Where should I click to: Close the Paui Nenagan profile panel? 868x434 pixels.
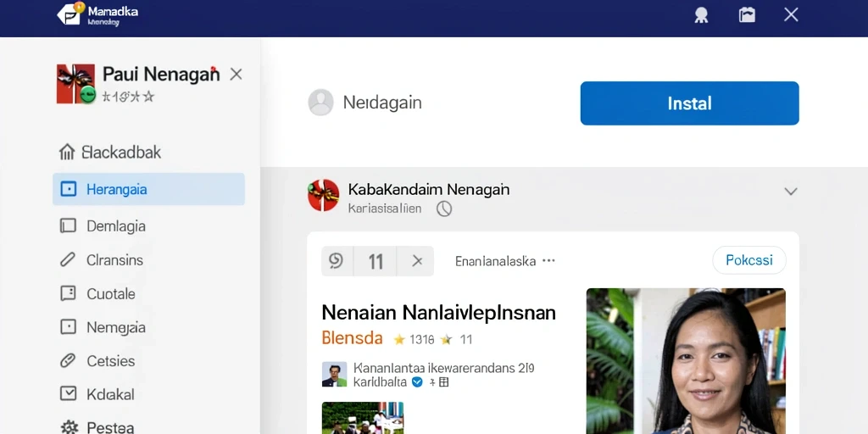pyautogui.click(x=236, y=75)
